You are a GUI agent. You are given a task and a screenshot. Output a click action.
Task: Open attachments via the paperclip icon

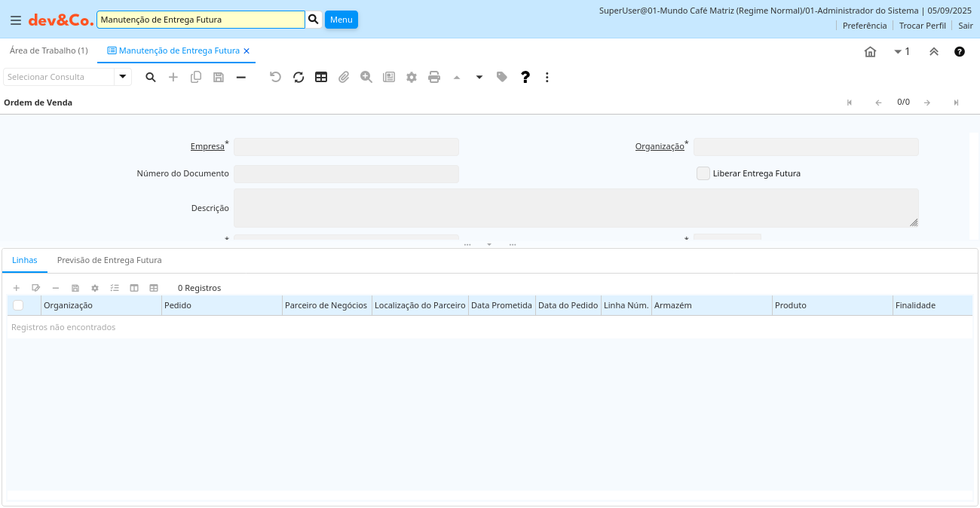[344, 77]
